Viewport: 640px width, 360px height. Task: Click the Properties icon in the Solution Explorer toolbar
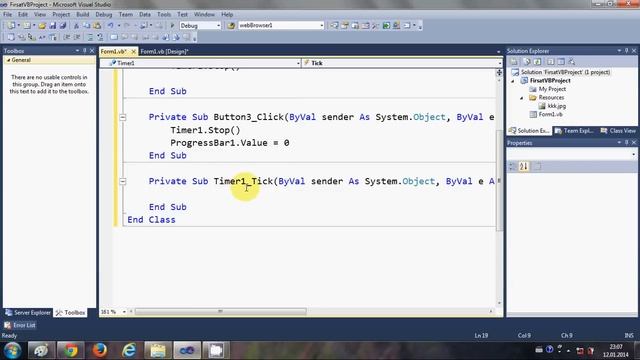click(514, 62)
